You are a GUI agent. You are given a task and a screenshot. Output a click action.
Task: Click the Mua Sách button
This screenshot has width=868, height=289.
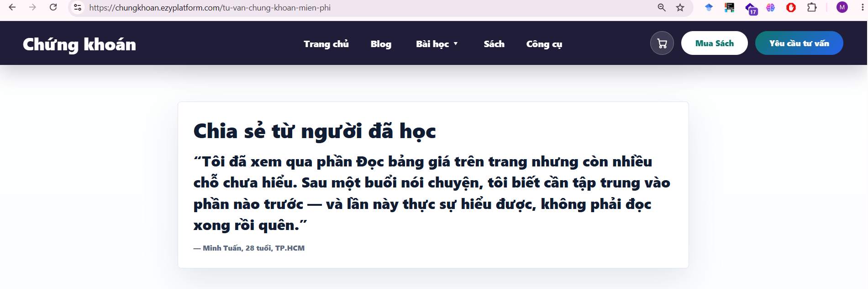pos(715,43)
